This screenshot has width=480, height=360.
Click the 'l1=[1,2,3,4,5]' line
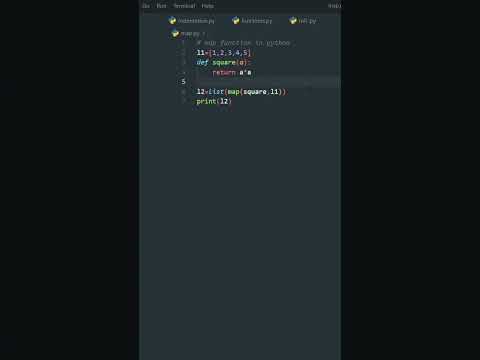coord(223,53)
